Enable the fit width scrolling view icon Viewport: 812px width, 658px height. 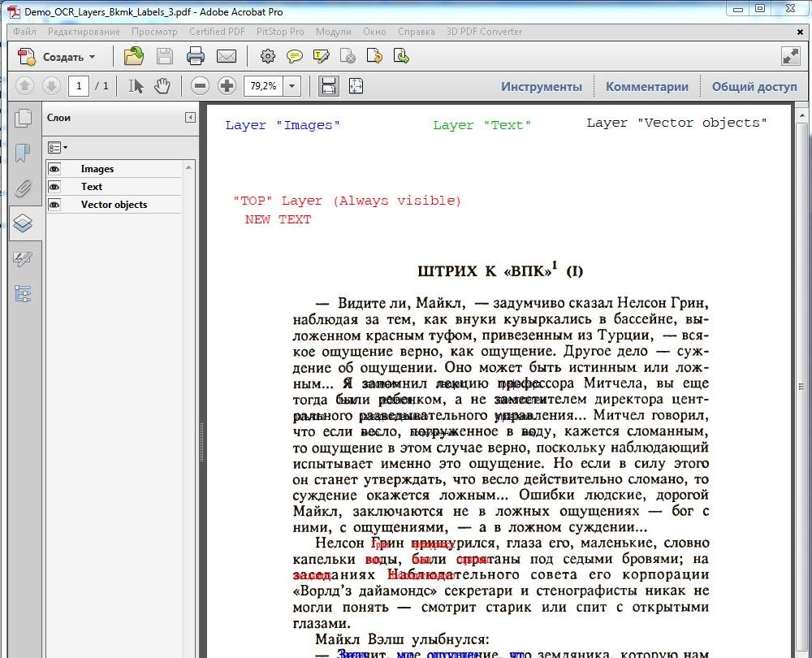coord(329,86)
